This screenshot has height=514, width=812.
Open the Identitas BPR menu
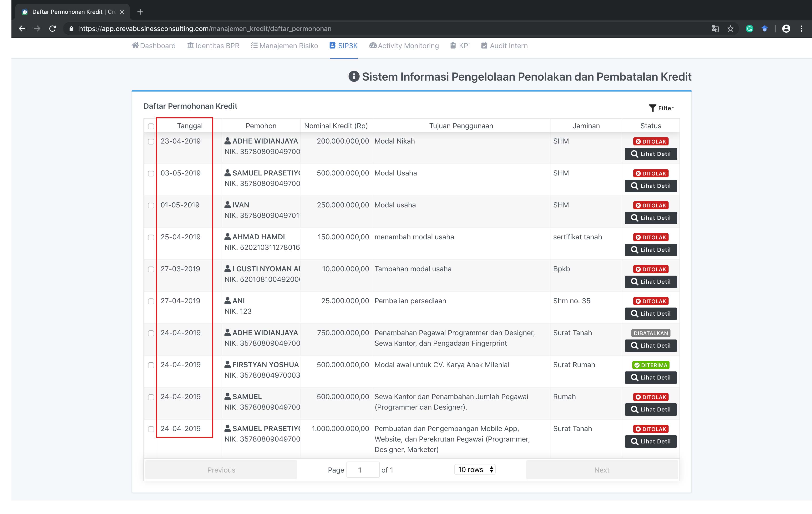[213, 46]
